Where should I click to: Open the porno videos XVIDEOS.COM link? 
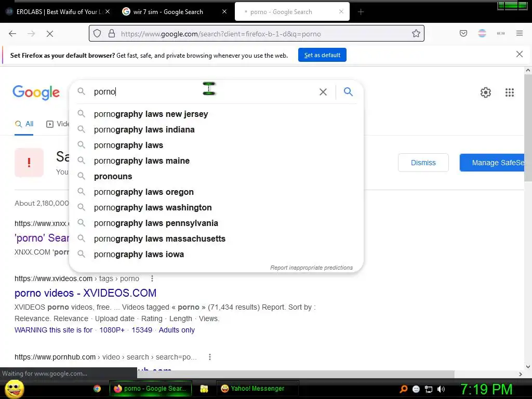[x=86, y=293]
